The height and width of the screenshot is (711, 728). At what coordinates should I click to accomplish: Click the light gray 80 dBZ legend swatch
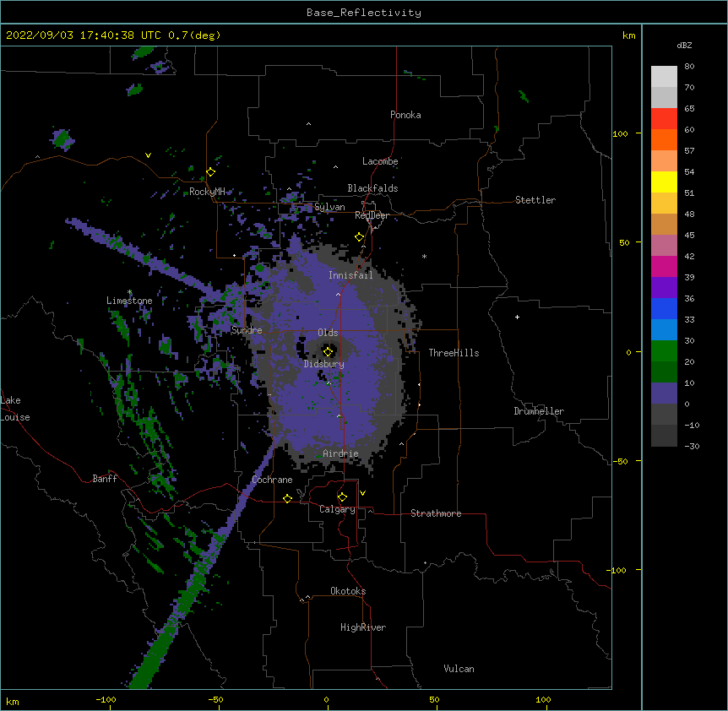coord(664,77)
